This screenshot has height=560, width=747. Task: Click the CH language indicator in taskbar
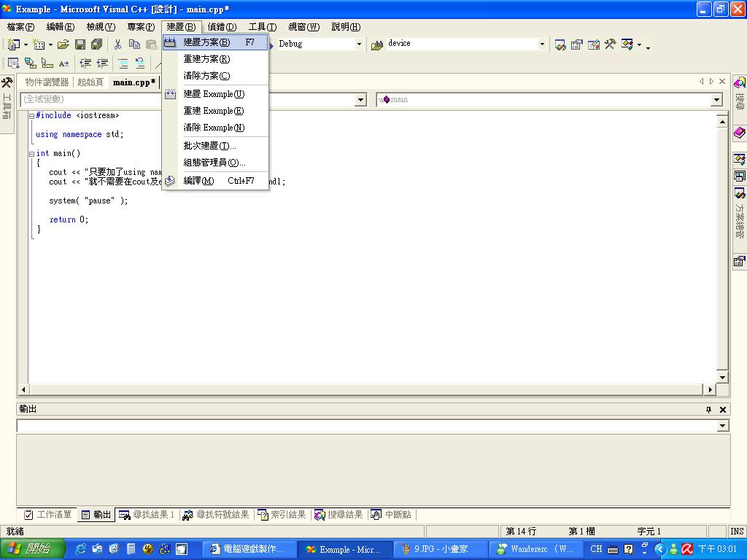(x=596, y=549)
